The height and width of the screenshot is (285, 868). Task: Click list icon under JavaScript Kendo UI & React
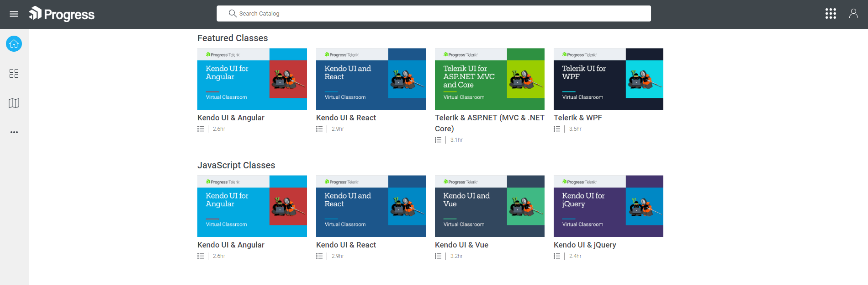[319, 256]
